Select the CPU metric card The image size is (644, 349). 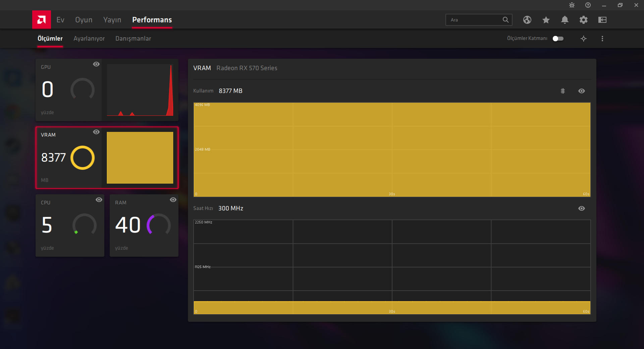(70, 226)
